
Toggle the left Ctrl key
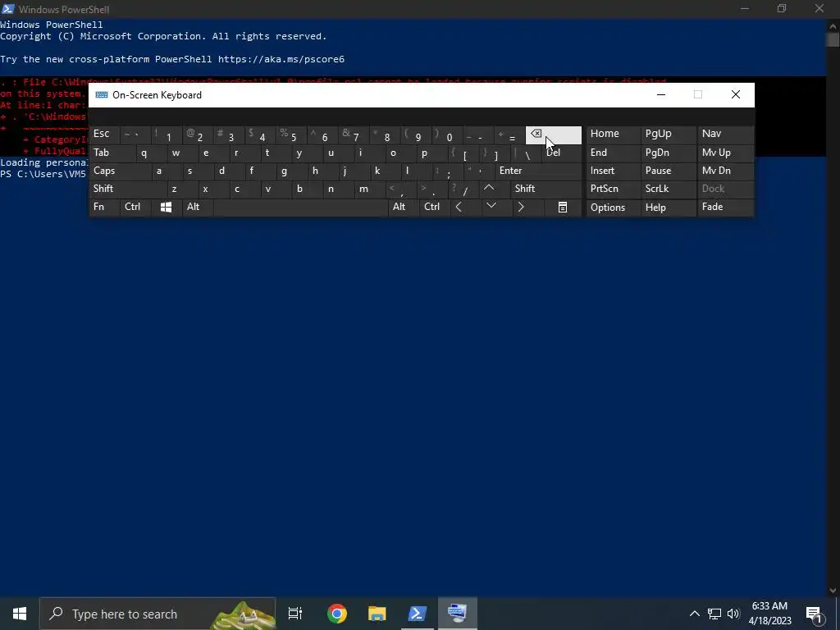tap(136, 208)
